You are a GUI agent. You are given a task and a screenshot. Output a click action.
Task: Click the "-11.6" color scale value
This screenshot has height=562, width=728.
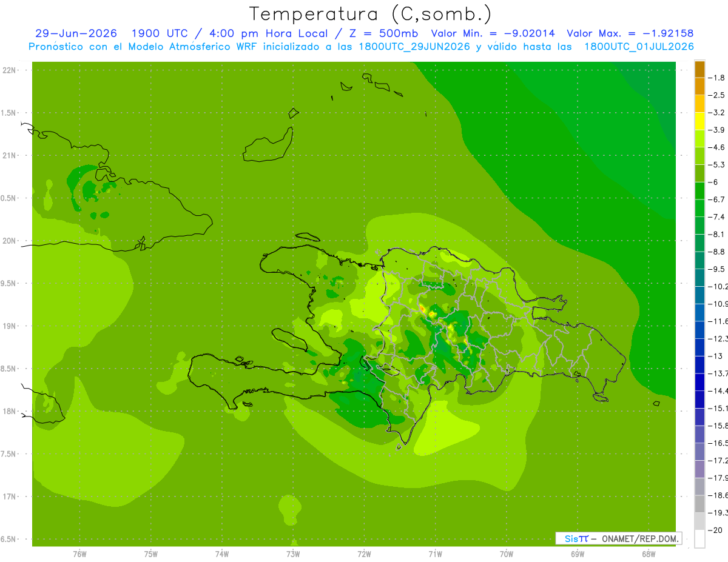[718, 321]
